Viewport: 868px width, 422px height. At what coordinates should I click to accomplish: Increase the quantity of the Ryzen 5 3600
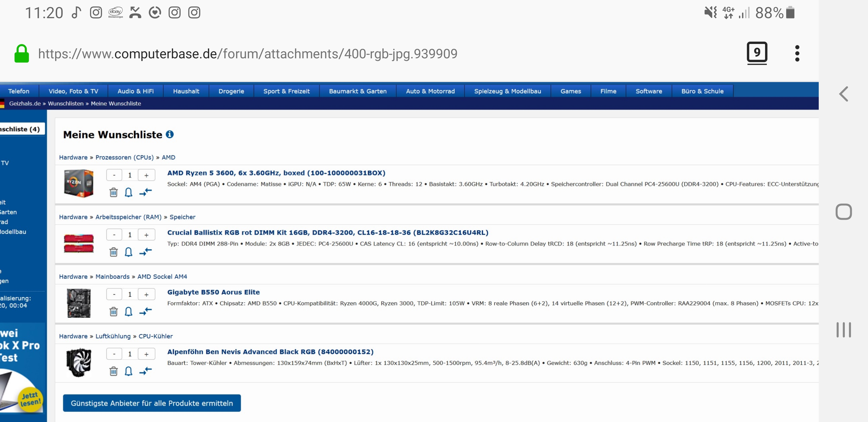click(147, 175)
